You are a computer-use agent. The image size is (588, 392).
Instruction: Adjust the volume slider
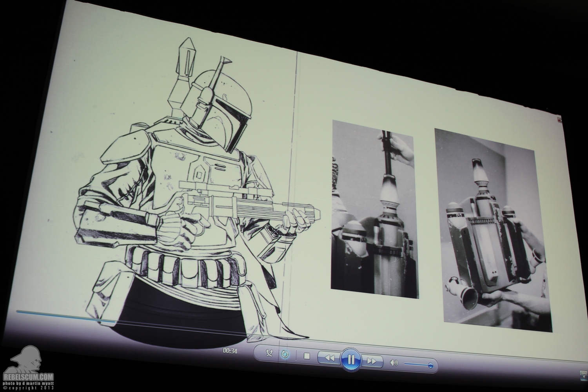tap(418, 365)
